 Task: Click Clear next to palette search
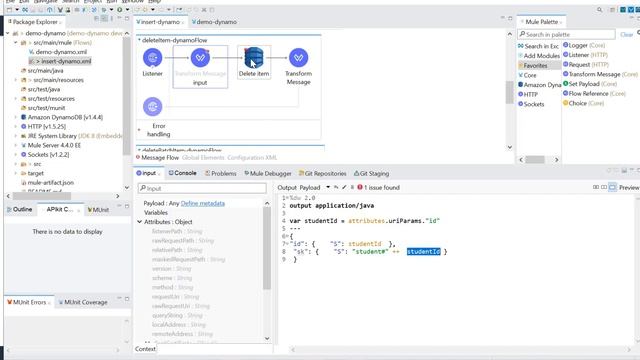(x=626, y=35)
